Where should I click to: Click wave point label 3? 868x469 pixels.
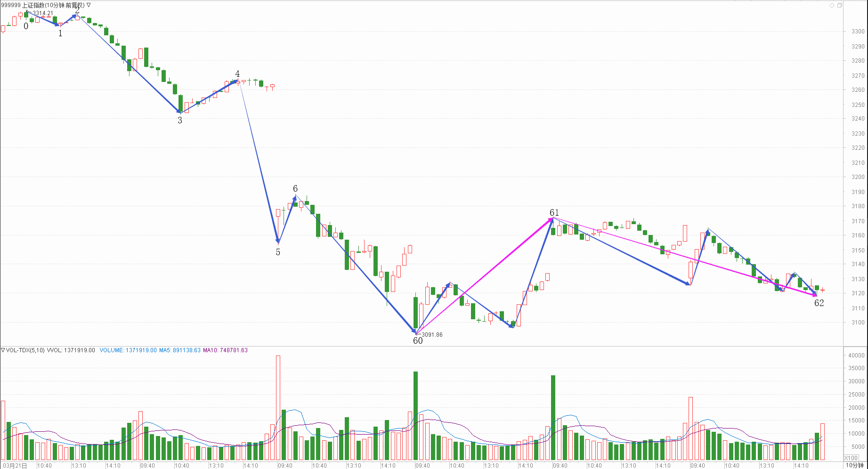[180, 121]
